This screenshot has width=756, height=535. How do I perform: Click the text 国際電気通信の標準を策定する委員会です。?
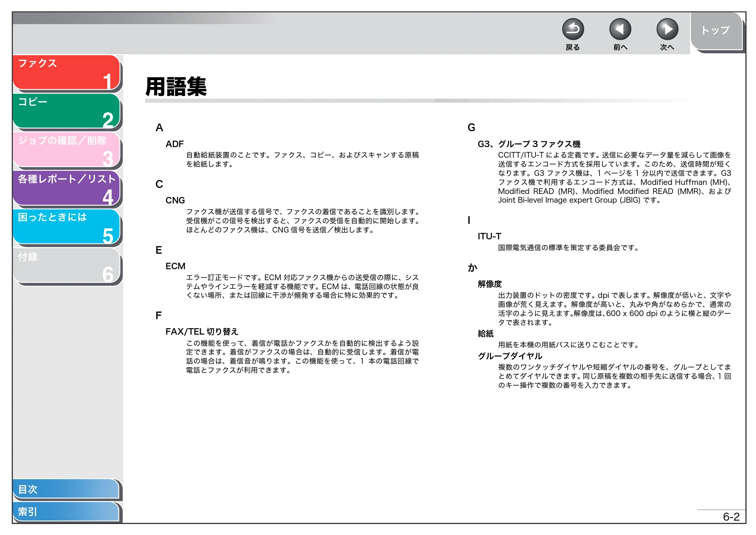click(568, 248)
